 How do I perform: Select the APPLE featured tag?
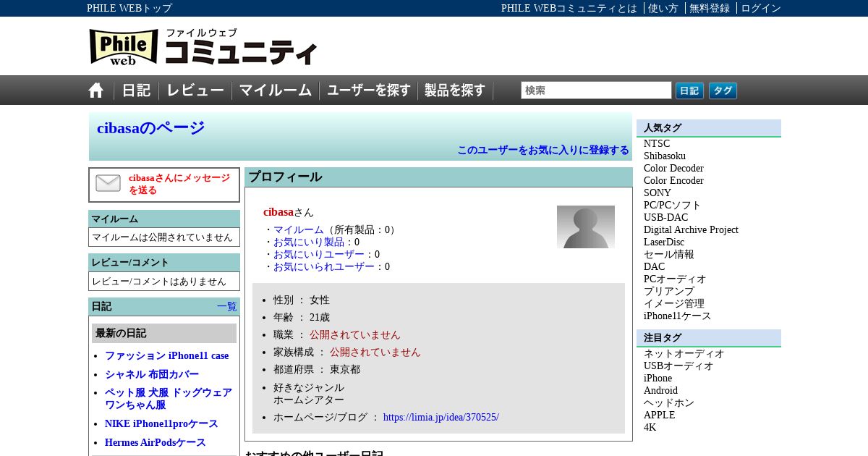click(x=660, y=415)
